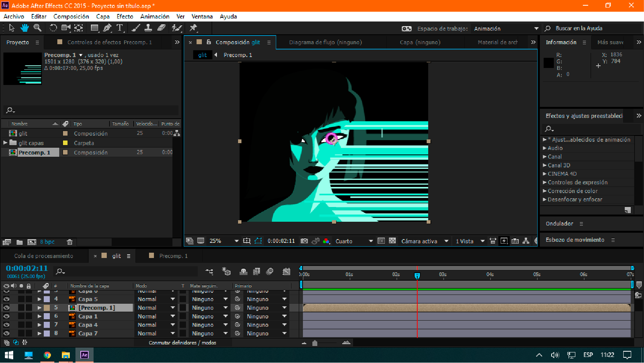Switch to Cola de procesamiento tab

click(x=44, y=256)
